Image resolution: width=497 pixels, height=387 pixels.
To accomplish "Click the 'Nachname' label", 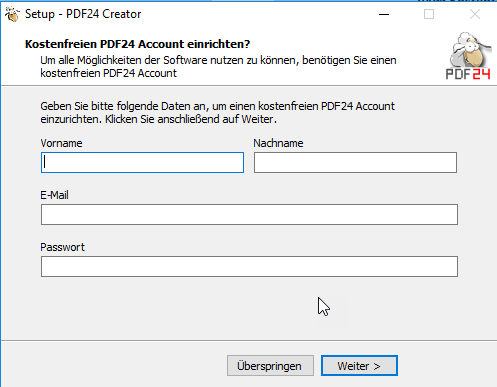I will (x=278, y=143).
